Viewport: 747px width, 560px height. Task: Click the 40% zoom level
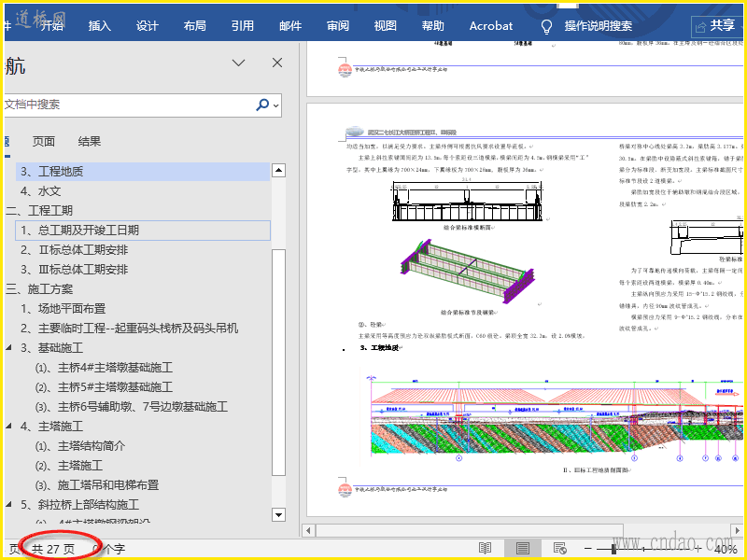tap(726, 550)
